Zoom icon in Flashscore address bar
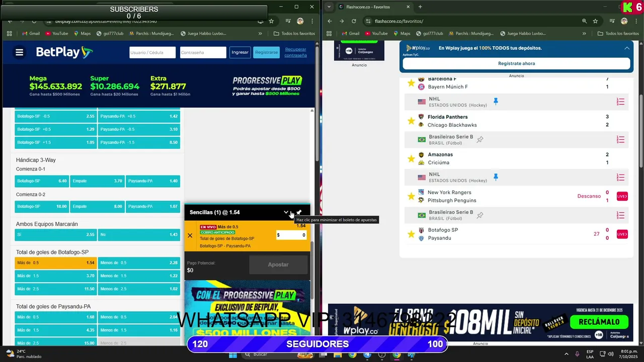The height and width of the screenshot is (362, 644). point(584,21)
